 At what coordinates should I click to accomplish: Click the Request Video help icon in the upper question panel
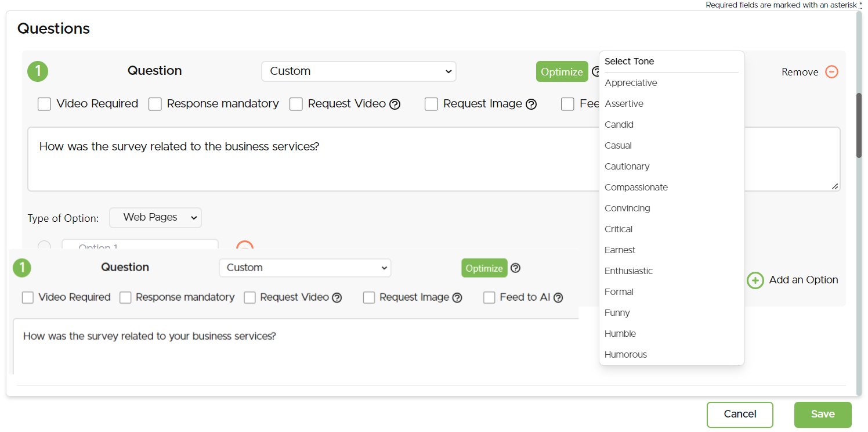pos(395,105)
